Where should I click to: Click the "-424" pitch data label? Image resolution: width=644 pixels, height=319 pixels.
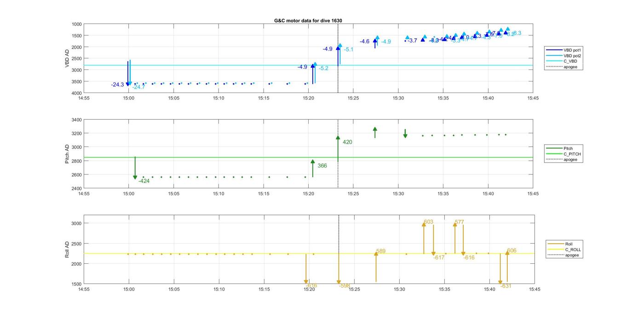pos(144,181)
